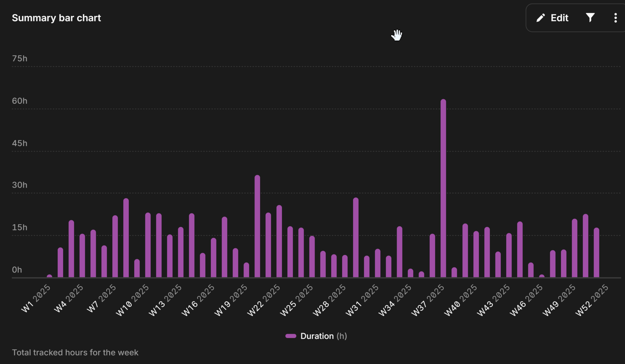Click the purple Duration legend swatch
Viewport: 625px width, 364px height.
pyautogui.click(x=291, y=336)
